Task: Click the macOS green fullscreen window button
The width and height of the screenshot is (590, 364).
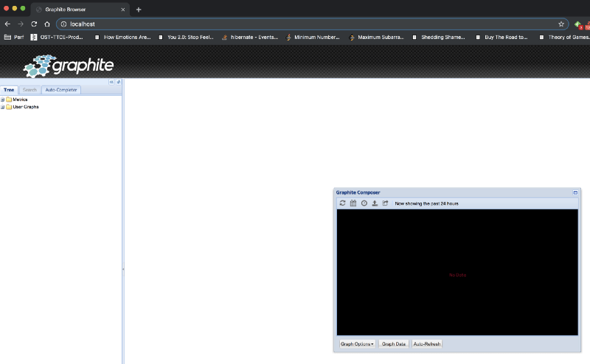Action: 23,8
